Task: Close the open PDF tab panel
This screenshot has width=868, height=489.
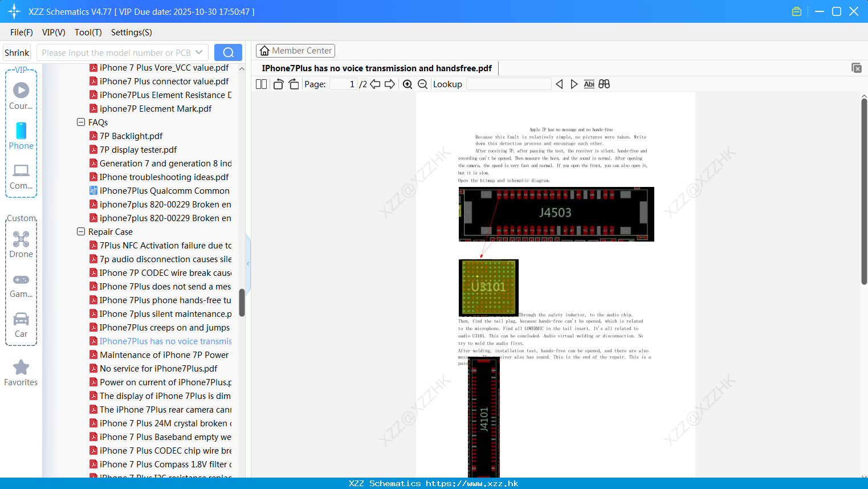Action: click(856, 68)
